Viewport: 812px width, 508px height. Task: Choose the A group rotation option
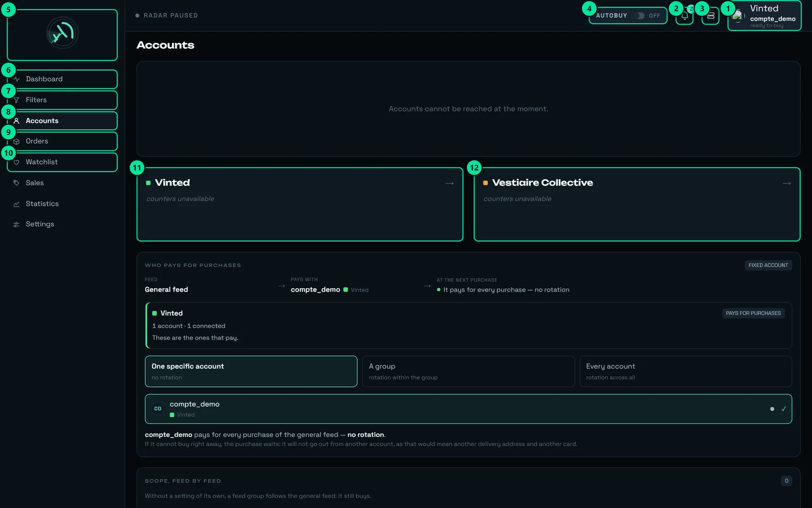[468, 371]
